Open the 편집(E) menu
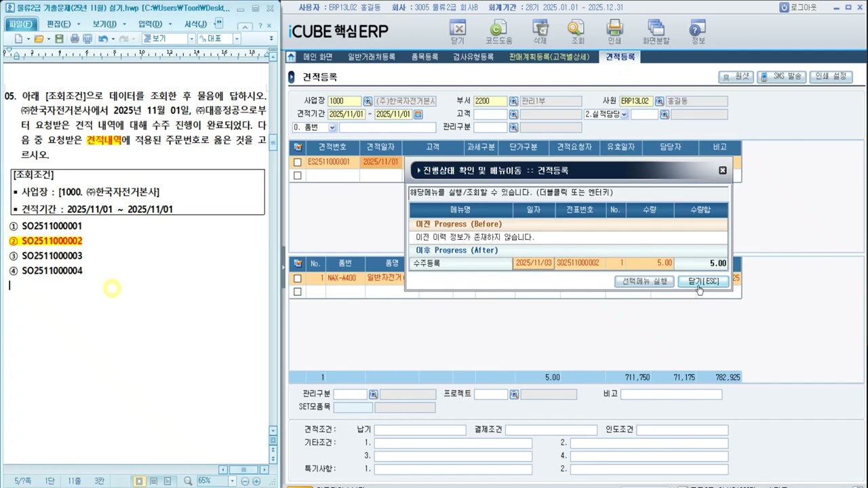 (58, 24)
